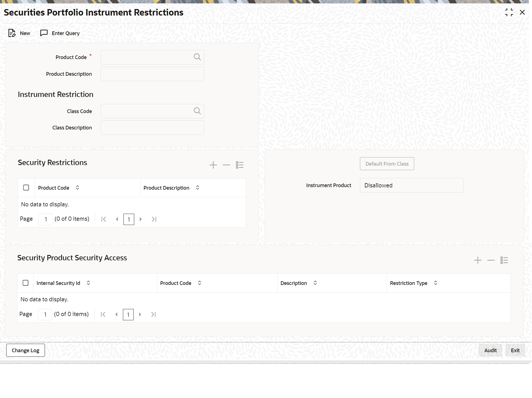Sort Security Access table by Product Code
The height and width of the screenshot is (398, 532).
[x=199, y=283]
